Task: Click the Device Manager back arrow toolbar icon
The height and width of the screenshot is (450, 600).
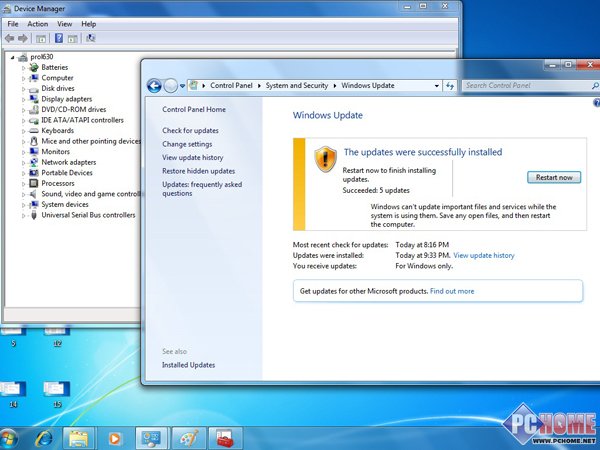Action: pos(10,38)
